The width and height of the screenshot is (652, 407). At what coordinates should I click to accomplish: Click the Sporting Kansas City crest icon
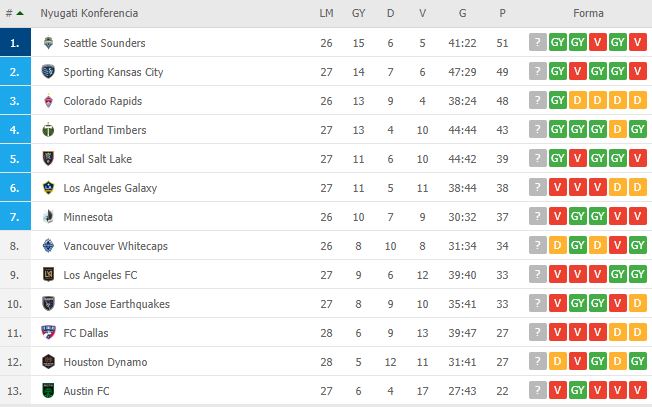point(48,72)
